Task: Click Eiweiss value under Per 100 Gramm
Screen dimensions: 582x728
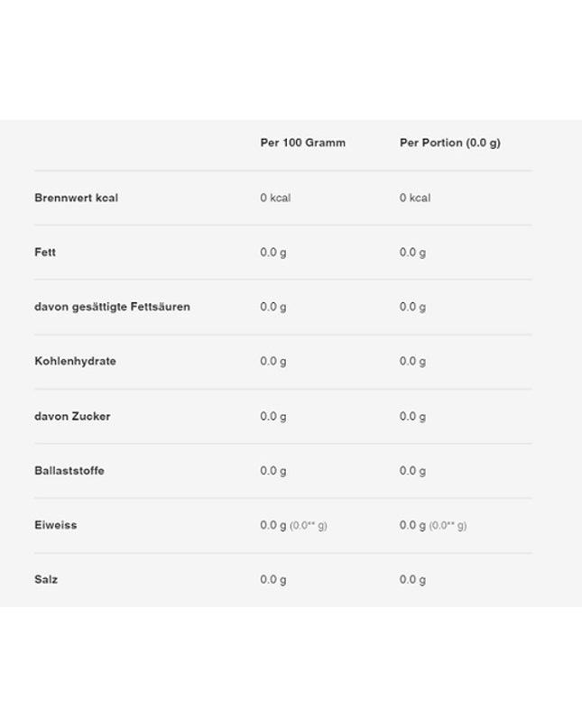Action: click(x=293, y=526)
